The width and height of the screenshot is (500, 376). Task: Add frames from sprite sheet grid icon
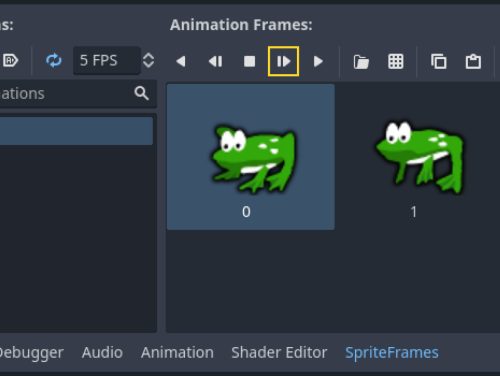click(x=396, y=62)
